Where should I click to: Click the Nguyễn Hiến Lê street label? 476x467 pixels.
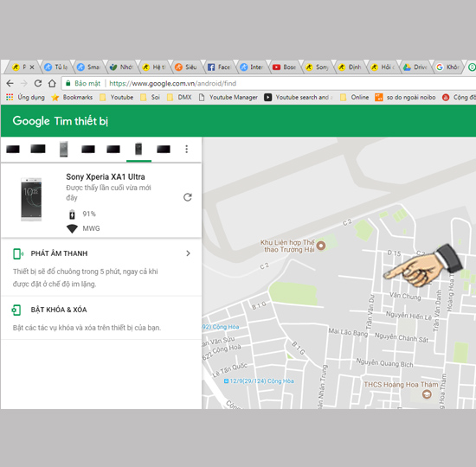408,316
